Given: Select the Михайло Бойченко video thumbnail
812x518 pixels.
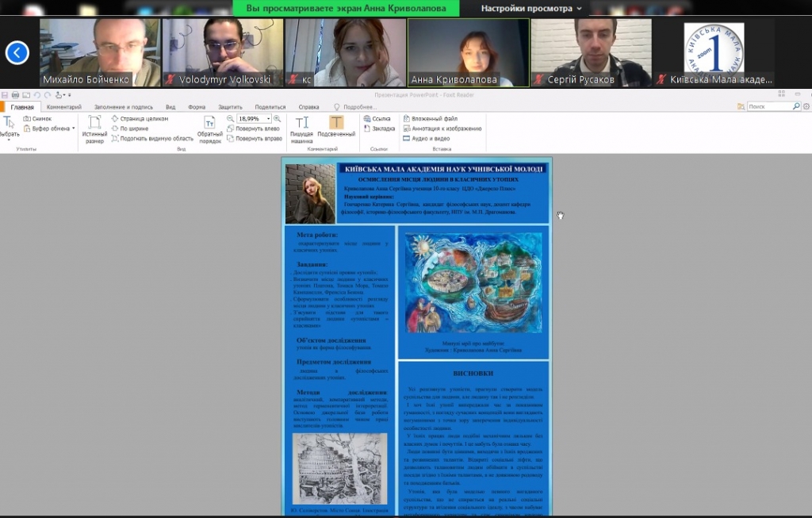Looking at the screenshot, I should coord(100,52).
